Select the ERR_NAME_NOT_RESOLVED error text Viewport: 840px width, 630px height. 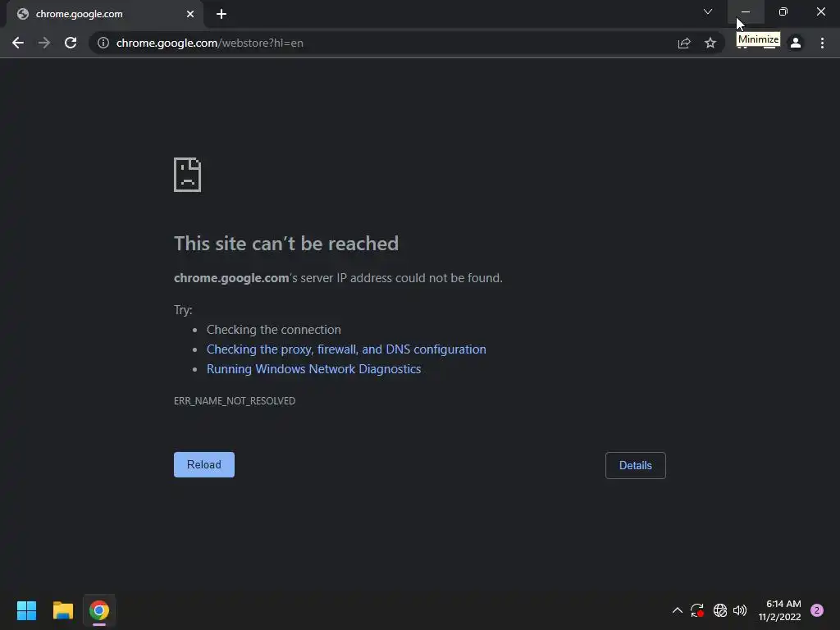(x=235, y=400)
